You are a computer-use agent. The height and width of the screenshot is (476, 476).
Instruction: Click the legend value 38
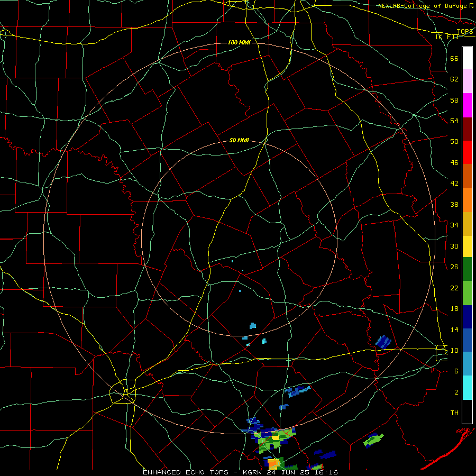coord(454,204)
